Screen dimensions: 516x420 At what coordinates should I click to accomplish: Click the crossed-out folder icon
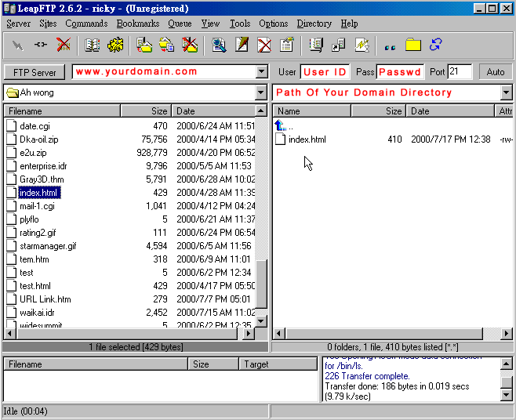point(190,45)
